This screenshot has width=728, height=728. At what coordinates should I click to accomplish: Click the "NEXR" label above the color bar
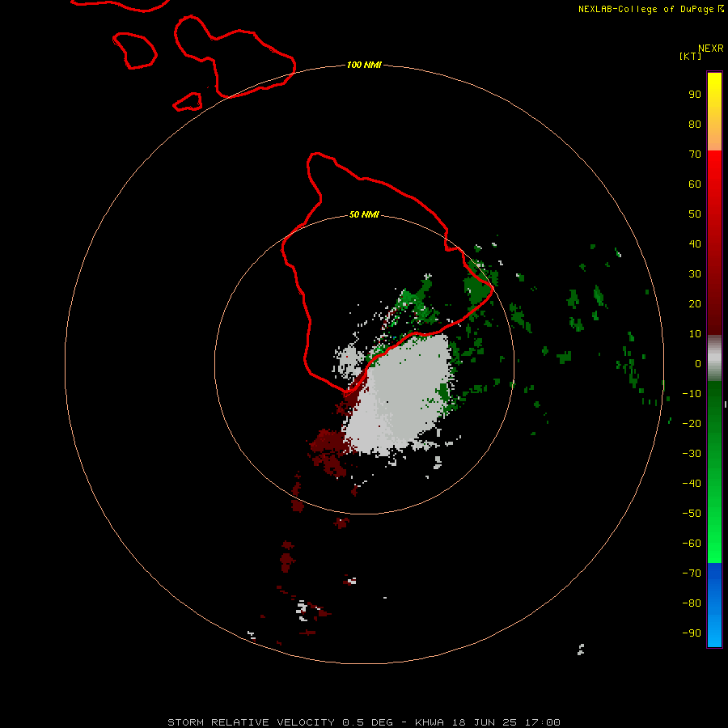tap(711, 49)
